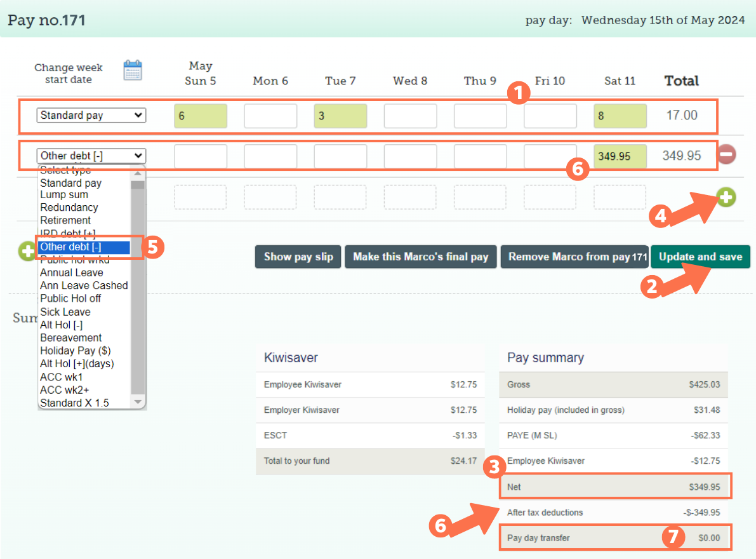Remove the Other debt line using red minus icon
This screenshot has width=756, height=559.
(729, 154)
